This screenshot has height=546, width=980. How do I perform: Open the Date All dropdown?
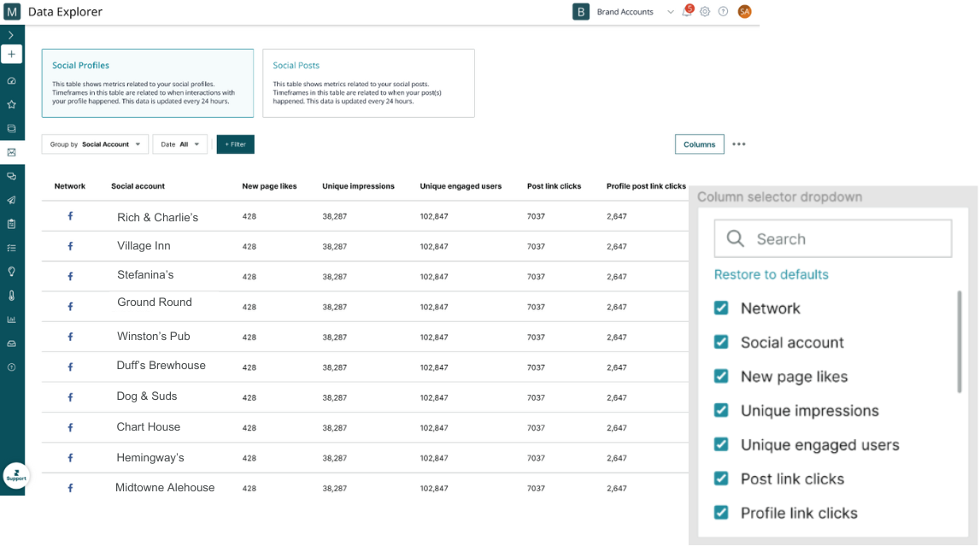coord(179,144)
